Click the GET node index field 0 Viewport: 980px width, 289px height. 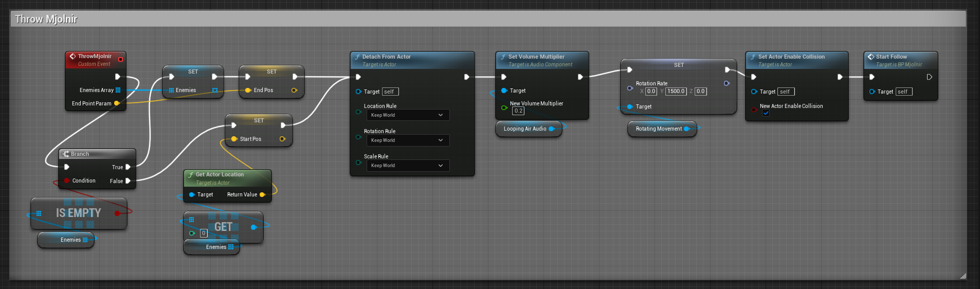point(204,233)
